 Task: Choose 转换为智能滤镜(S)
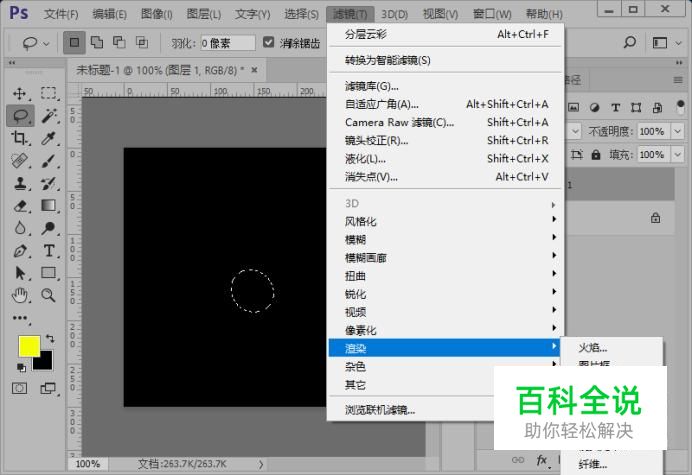(x=445, y=60)
